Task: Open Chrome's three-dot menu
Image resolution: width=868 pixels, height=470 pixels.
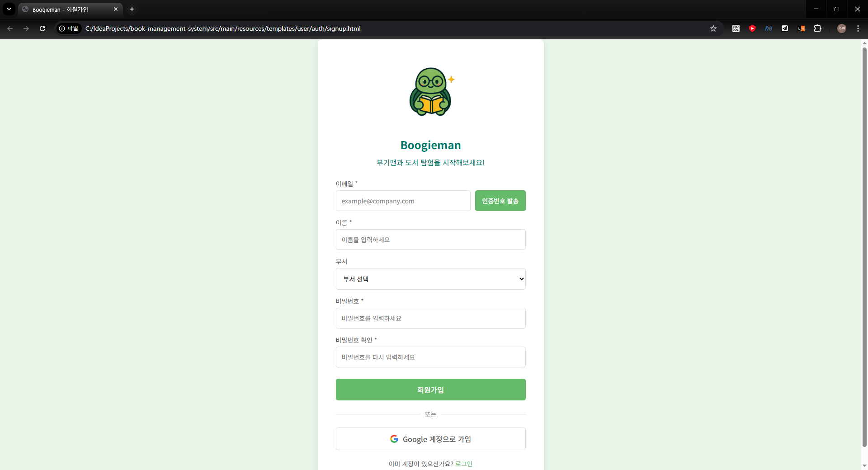Action: 858,28
